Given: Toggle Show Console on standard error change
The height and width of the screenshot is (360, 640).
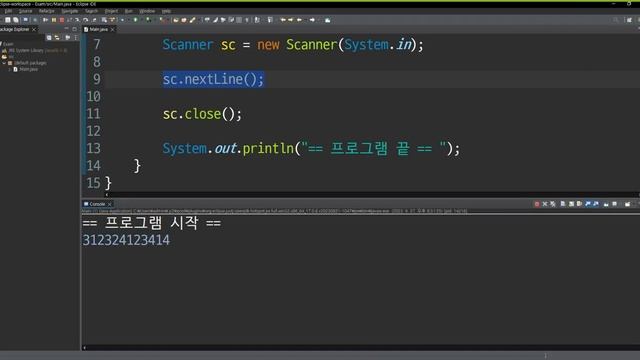Looking at the screenshot, I should 596,204.
